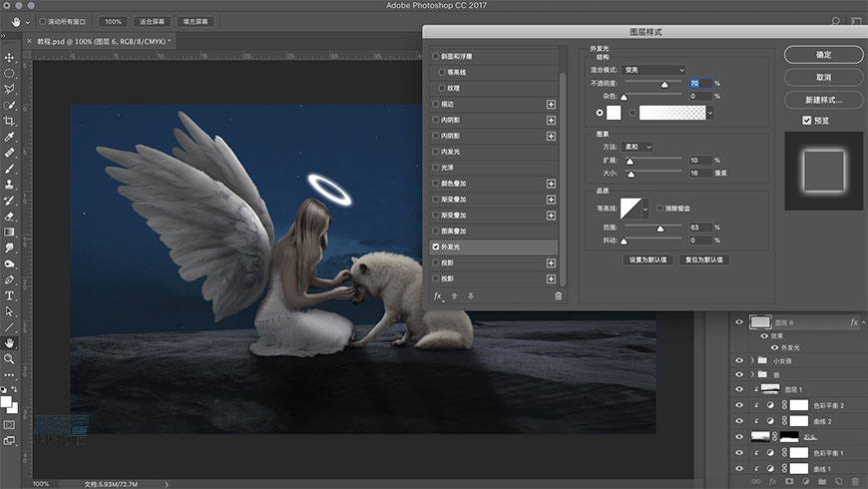Click 设置为默认值 button
The image size is (868, 489).
(648, 259)
